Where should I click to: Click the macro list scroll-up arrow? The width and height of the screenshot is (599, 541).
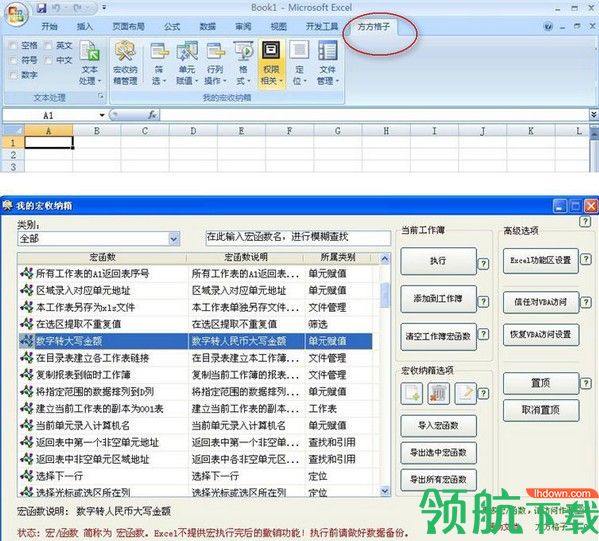(385, 259)
